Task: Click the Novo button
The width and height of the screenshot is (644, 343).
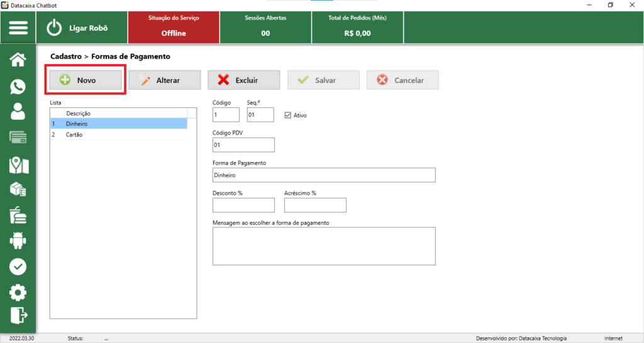Action: 86,80
